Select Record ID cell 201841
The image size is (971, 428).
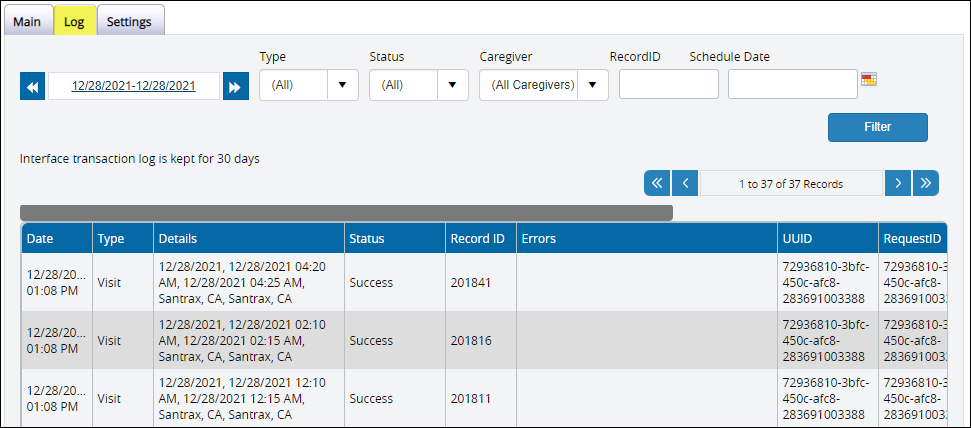pos(481,282)
